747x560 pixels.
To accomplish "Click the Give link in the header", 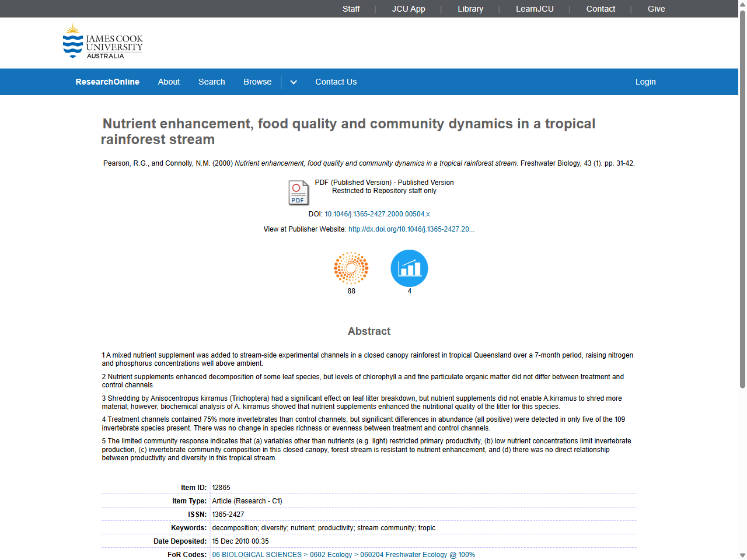I will (x=656, y=9).
